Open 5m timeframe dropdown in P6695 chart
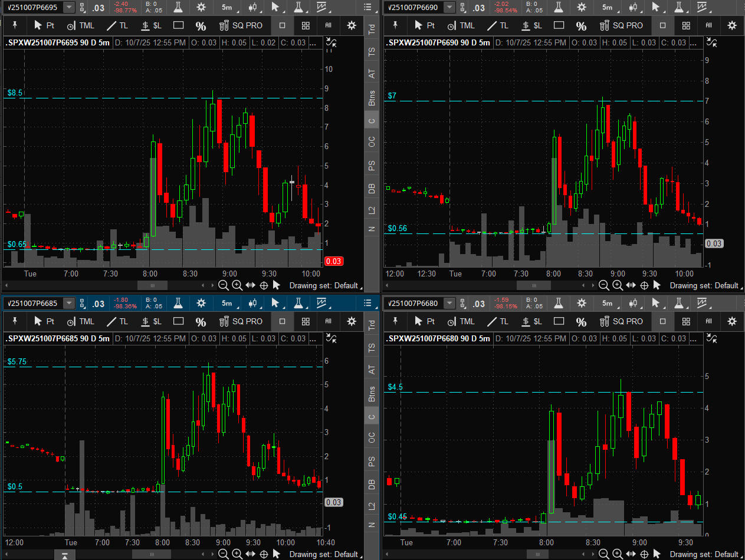 (227, 7)
